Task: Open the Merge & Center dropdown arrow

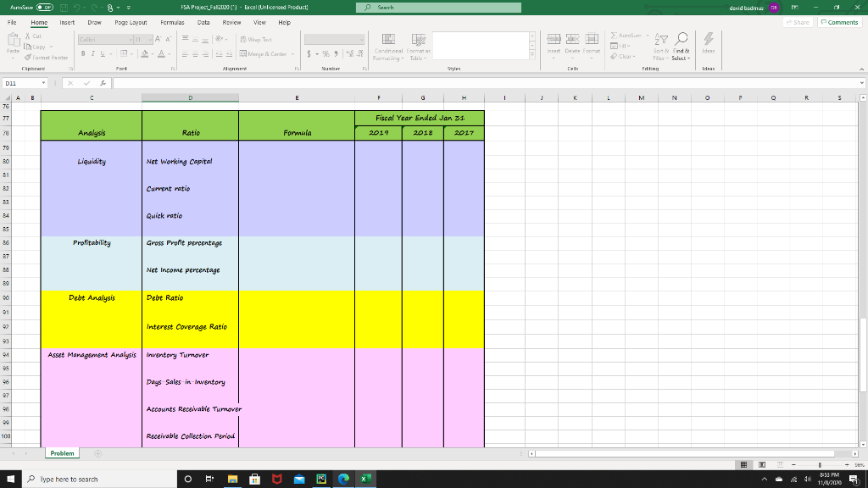Action: coord(292,53)
